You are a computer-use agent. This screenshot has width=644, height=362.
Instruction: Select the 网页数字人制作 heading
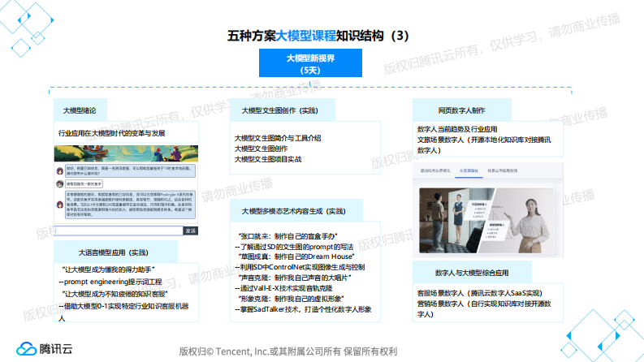461,110
